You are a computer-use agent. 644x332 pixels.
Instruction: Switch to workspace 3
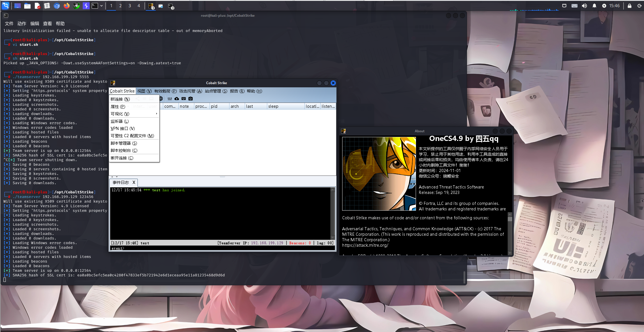130,6
